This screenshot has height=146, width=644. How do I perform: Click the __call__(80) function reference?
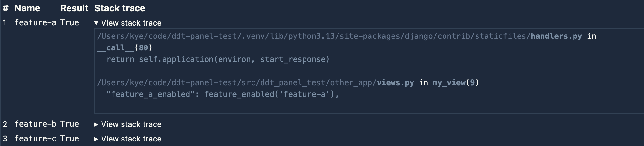coord(124,48)
